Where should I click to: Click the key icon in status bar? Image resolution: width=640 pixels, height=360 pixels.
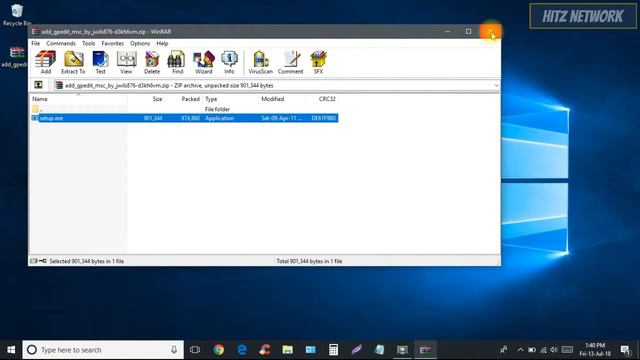(x=43, y=261)
